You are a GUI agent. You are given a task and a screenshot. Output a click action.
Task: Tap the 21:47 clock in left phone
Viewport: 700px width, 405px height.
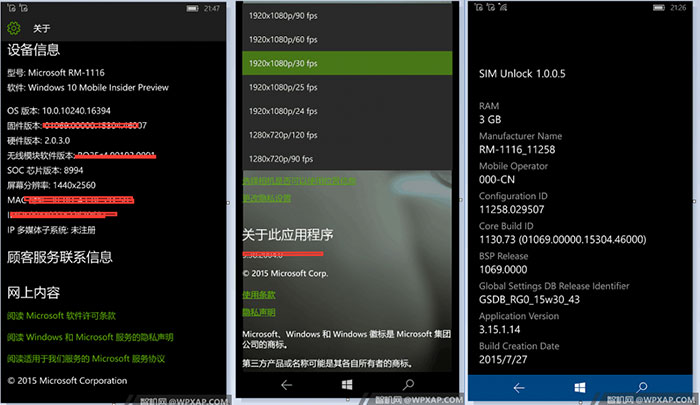(212, 8)
